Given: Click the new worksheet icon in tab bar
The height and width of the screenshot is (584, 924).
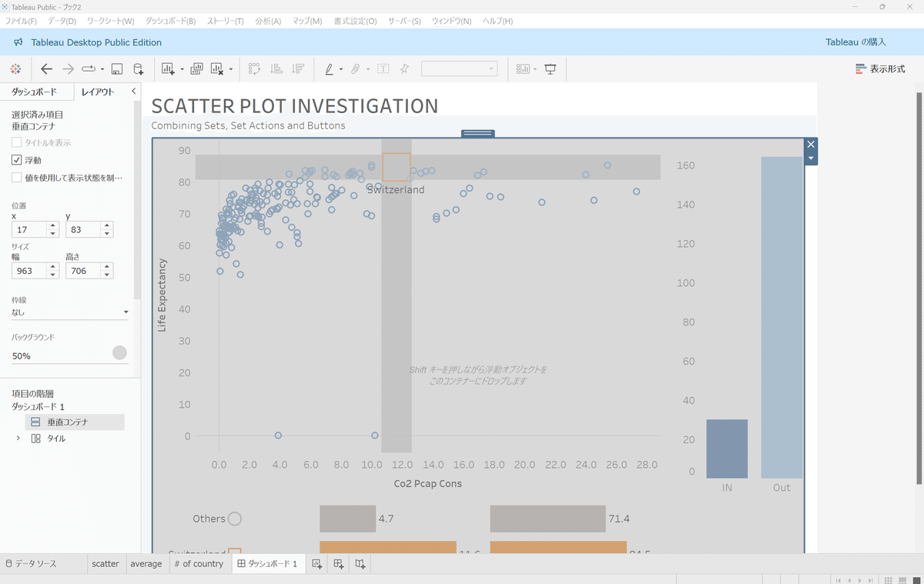Looking at the screenshot, I should click(x=316, y=564).
